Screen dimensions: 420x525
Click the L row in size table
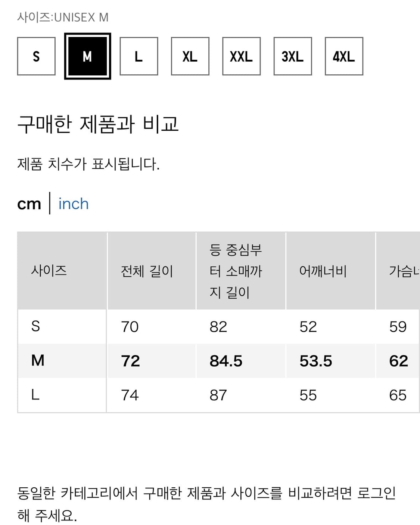35,395
